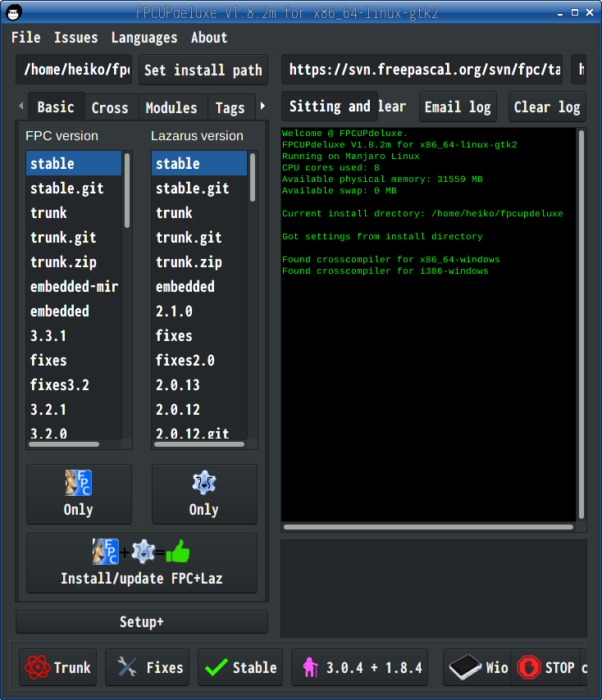Image resolution: width=602 pixels, height=700 pixels.
Task: Click the log output horizontal scrollbar
Action: click(x=428, y=527)
